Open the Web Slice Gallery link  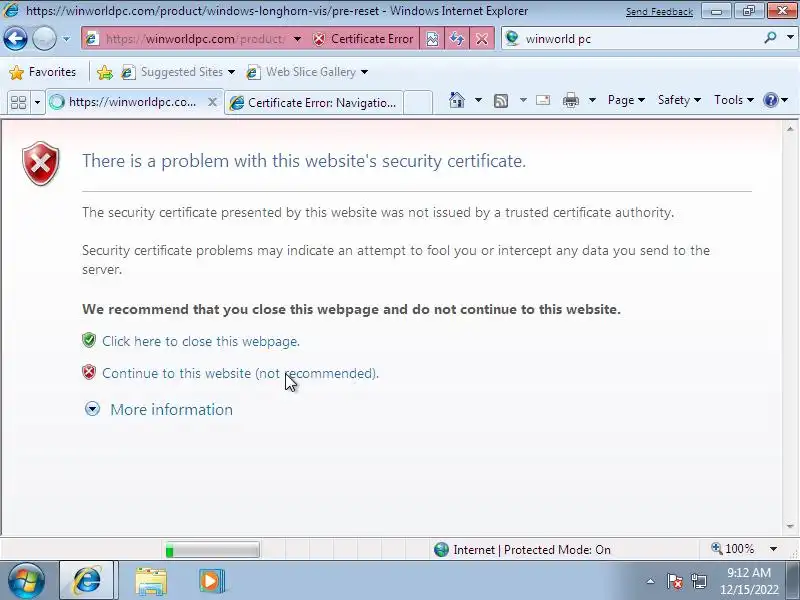[307, 72]
